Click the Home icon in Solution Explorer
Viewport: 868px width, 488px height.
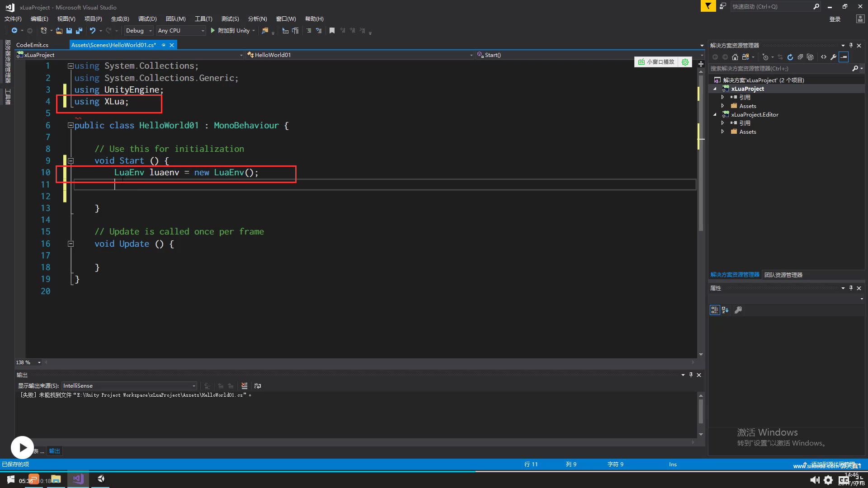(x=735, y=57)
